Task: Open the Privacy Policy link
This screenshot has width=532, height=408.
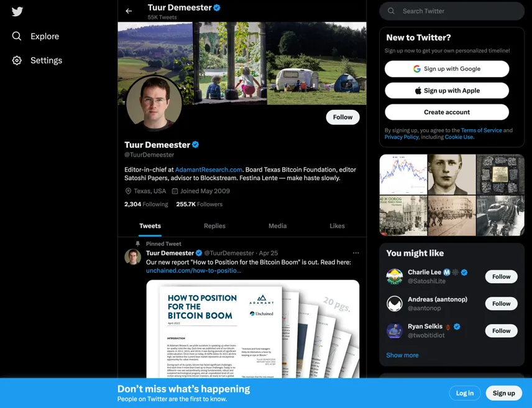Action: (x=401, y=137)
